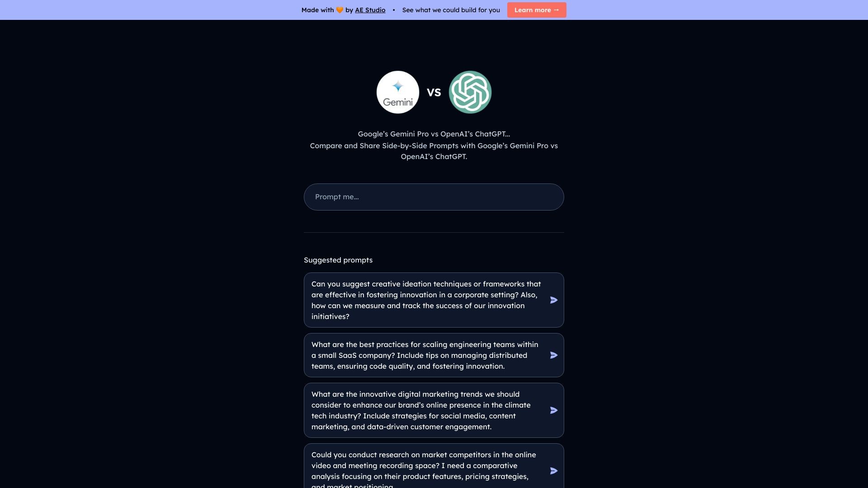Send the creative ideation techniques prompt
Screen dimensions: 868x488
click(553, 300)
